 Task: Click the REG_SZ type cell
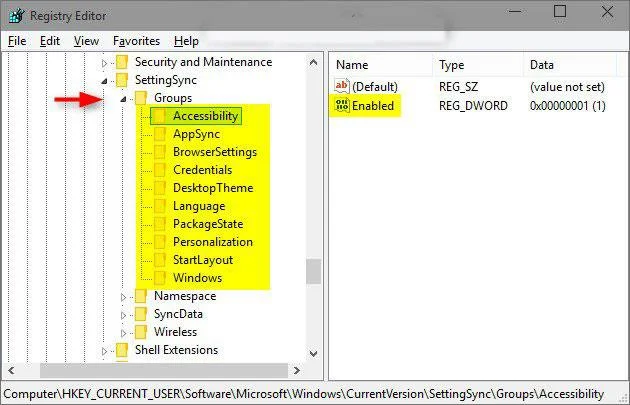pos(458,87)
